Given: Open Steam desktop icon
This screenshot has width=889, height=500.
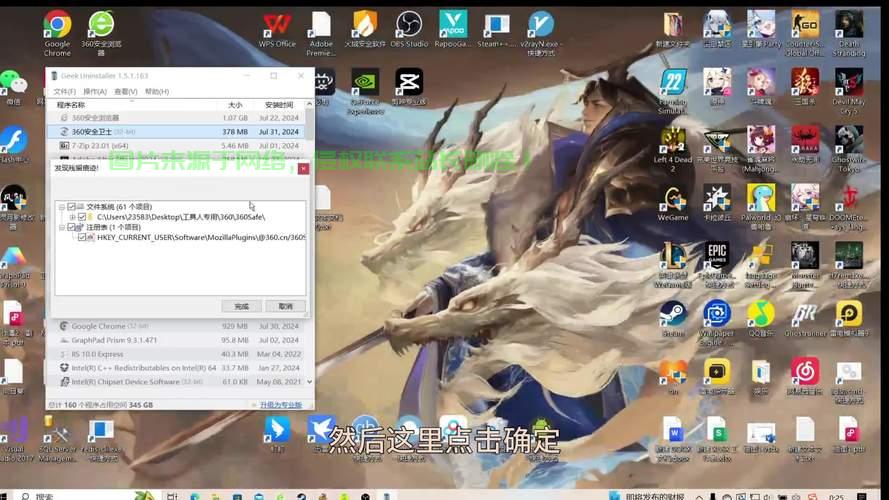Looking at the screenshot, I should tap(672, 319).
